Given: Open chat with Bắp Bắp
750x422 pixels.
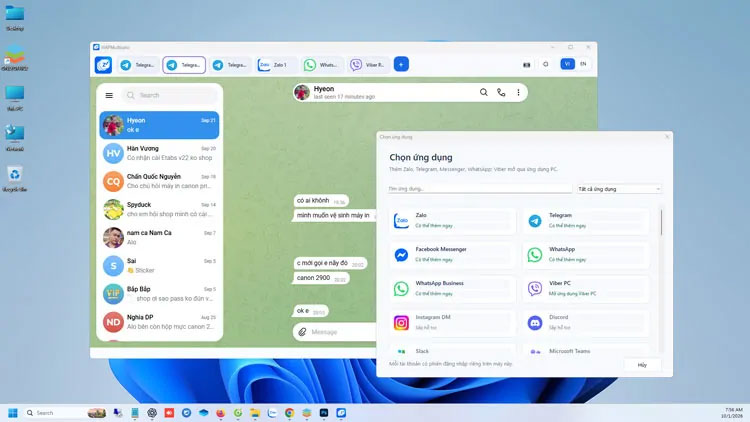Looking at the screenshot, I should [x=159, y=294].
